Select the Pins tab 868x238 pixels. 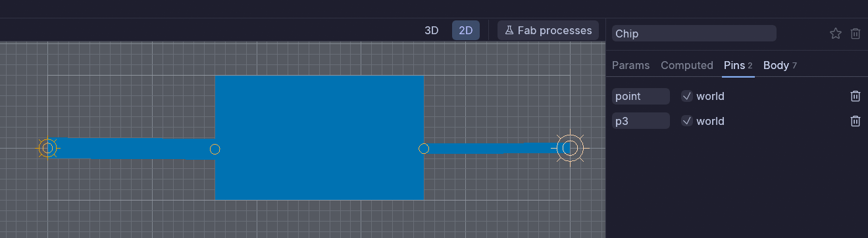click(x=738, y=65)
